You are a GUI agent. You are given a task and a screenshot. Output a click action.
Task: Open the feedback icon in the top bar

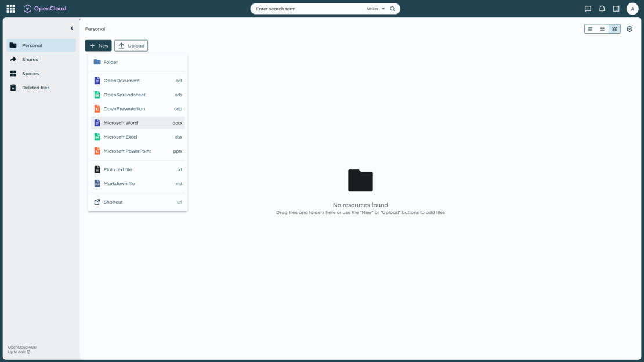pyautogui.click(x=588, y=9)
